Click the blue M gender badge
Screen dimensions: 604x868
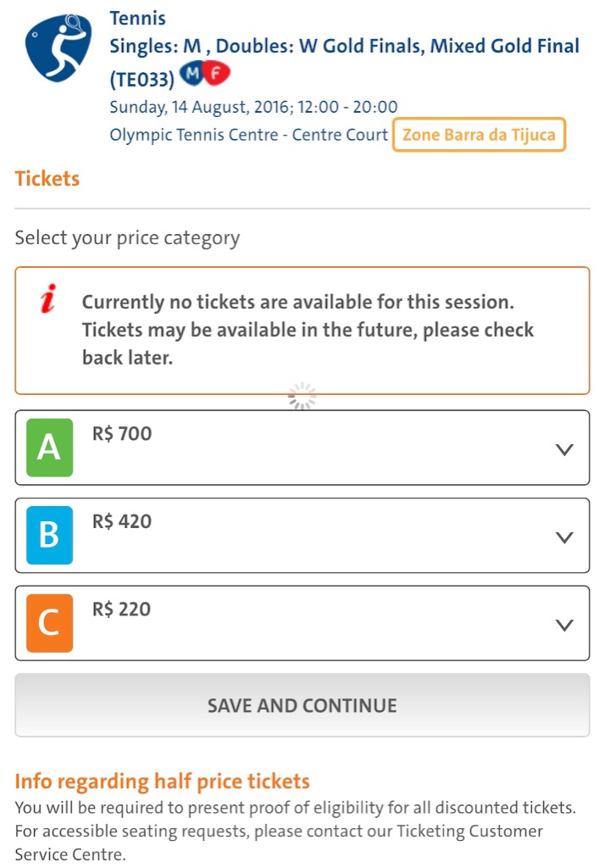(x=192, y=75)
